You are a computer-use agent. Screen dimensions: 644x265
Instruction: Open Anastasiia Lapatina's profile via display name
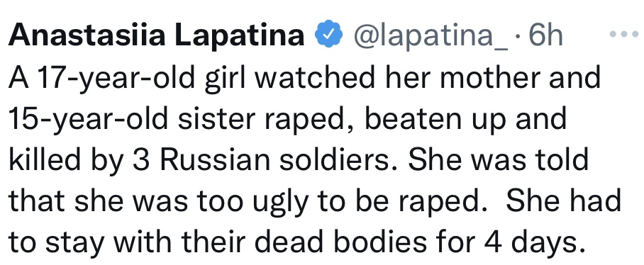click(156, 35)
